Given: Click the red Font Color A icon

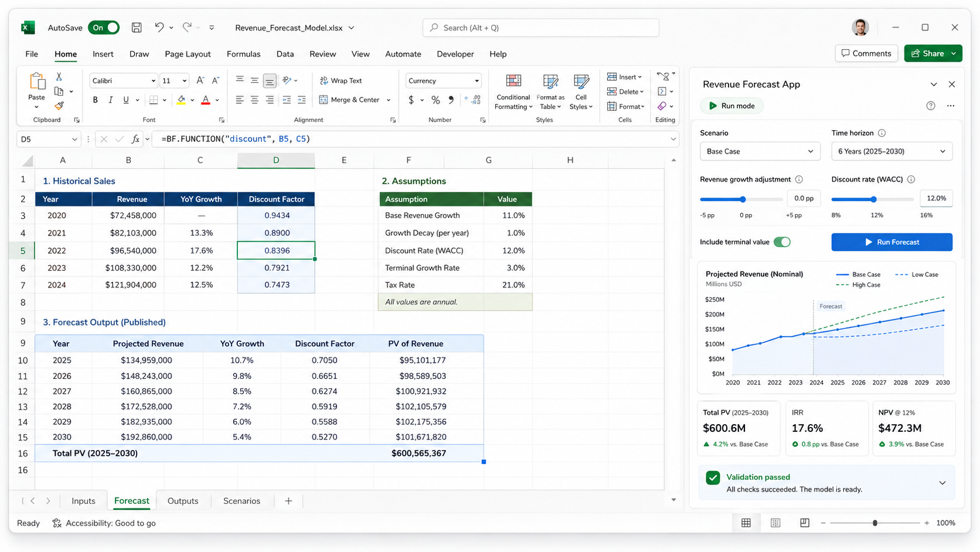Looking at the screenshot, I should [x=206, y=100].
